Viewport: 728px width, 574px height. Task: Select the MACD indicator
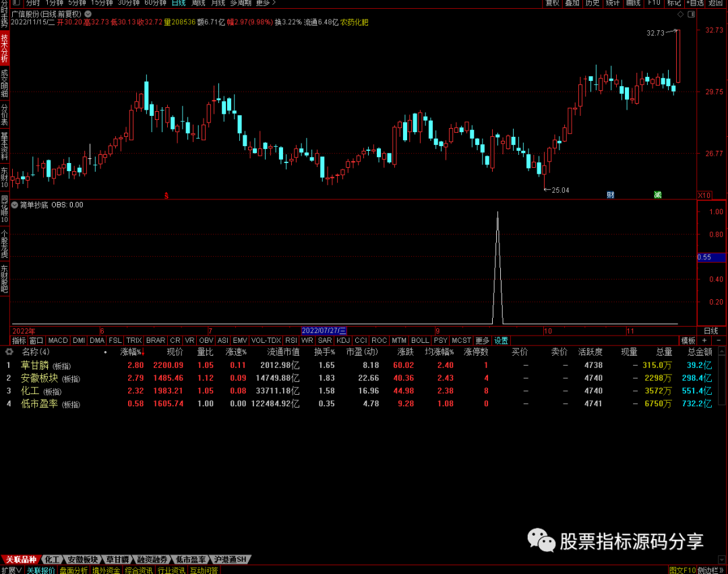coord(57,341)
